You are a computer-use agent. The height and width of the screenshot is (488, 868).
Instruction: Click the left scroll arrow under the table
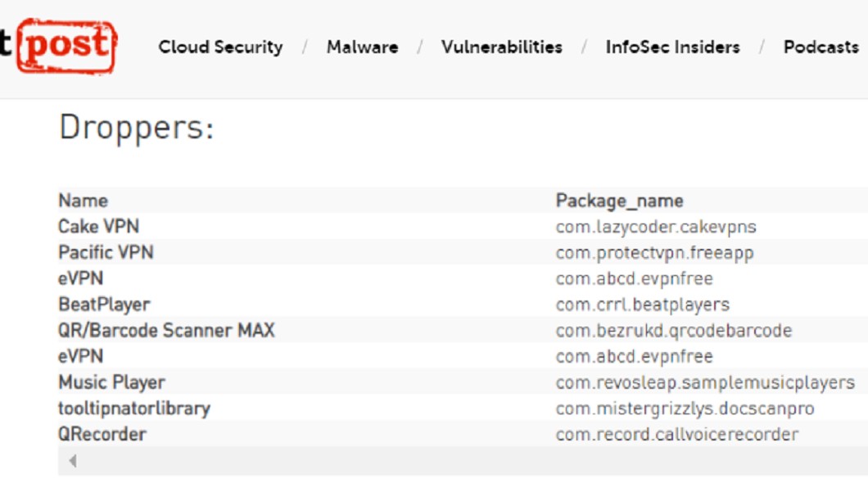click(x=73, y=460)
